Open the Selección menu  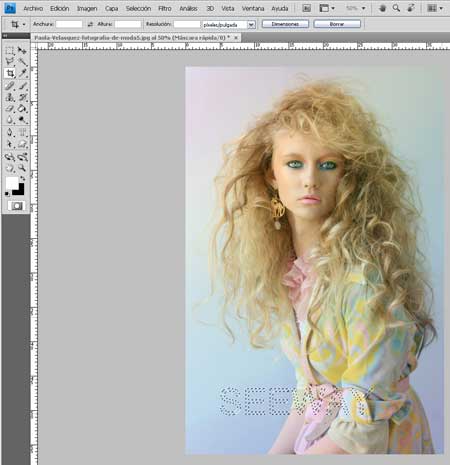(138, 9)
